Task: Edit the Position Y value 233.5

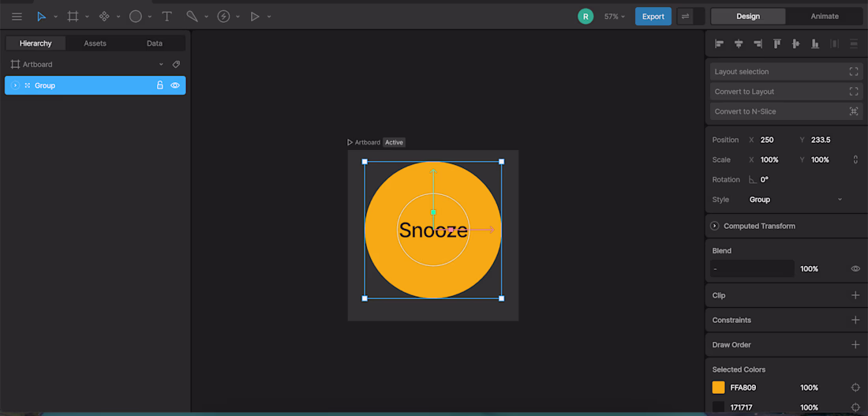Action: [x=821, y=141]
